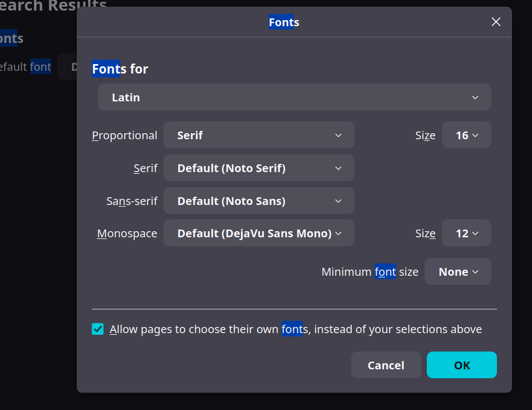This screenshot has height=410, width=532.
Task: Confirm font settings with OK
Action: point(461,365)
